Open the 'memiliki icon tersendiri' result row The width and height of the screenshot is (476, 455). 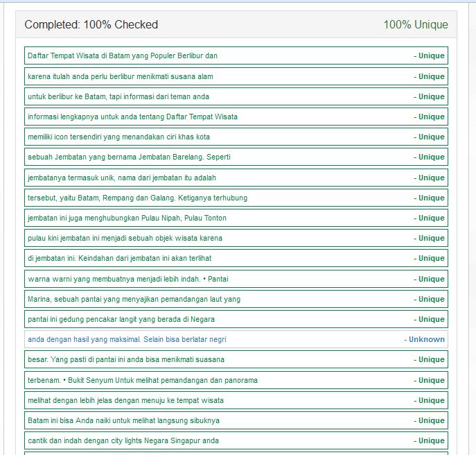pos(118,137)
